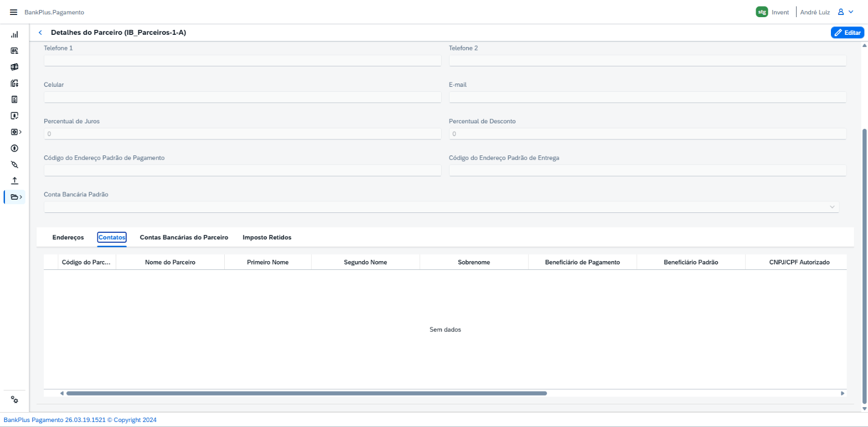
Task: Click the BankPlus Pagamento version footer text
Action: [x=80, y=420]
